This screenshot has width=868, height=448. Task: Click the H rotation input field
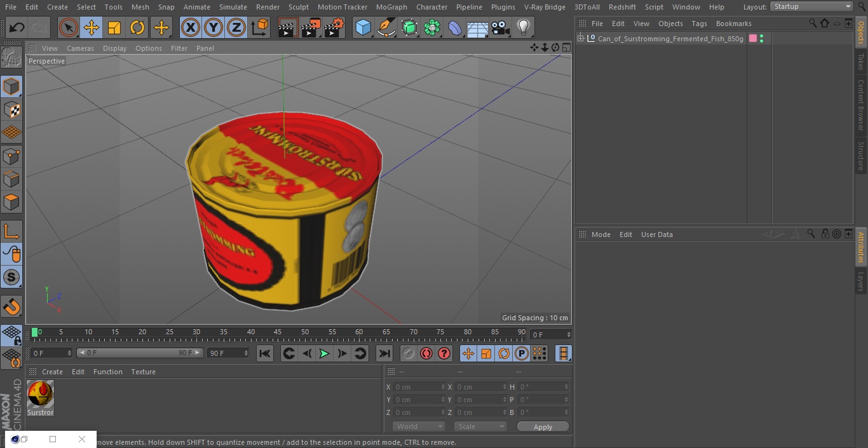(545, 387)
